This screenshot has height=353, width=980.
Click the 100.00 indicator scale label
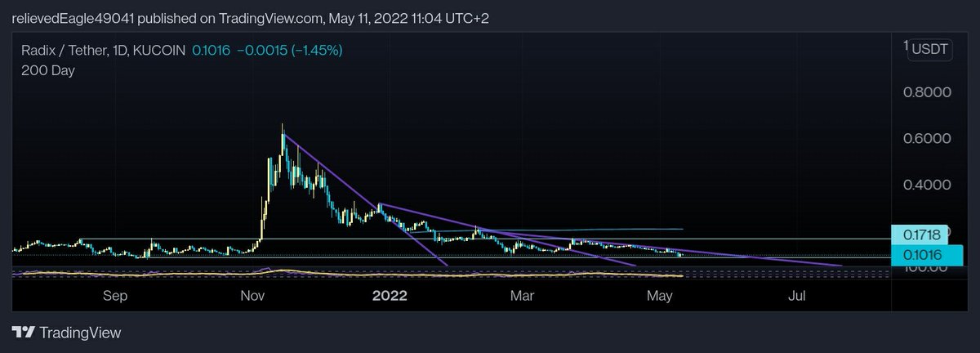click(926, 269)
